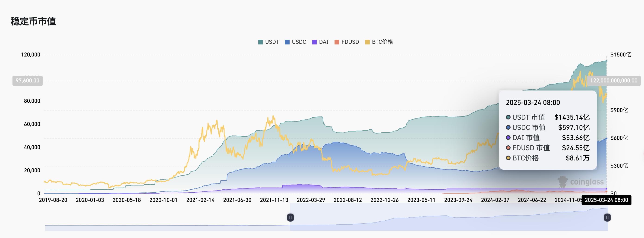The height and width of the screenshot is (238, 644).
Task: Select the blue USDC dot in the tooltip
Action: [x=508, y=127]
